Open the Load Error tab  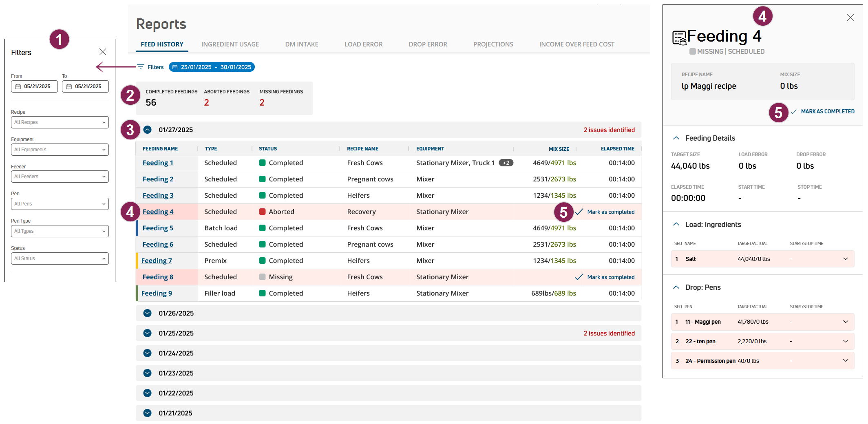[x=363, y=44]
